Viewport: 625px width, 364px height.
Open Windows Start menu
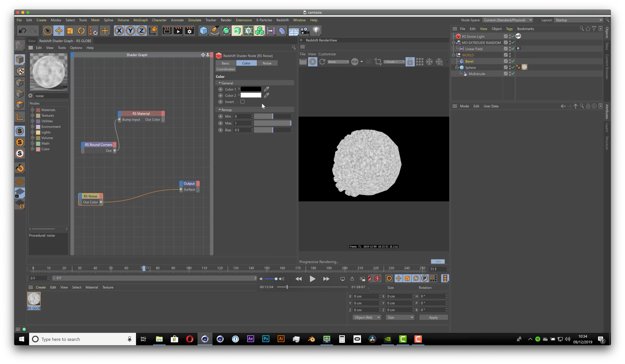(22, 339)
